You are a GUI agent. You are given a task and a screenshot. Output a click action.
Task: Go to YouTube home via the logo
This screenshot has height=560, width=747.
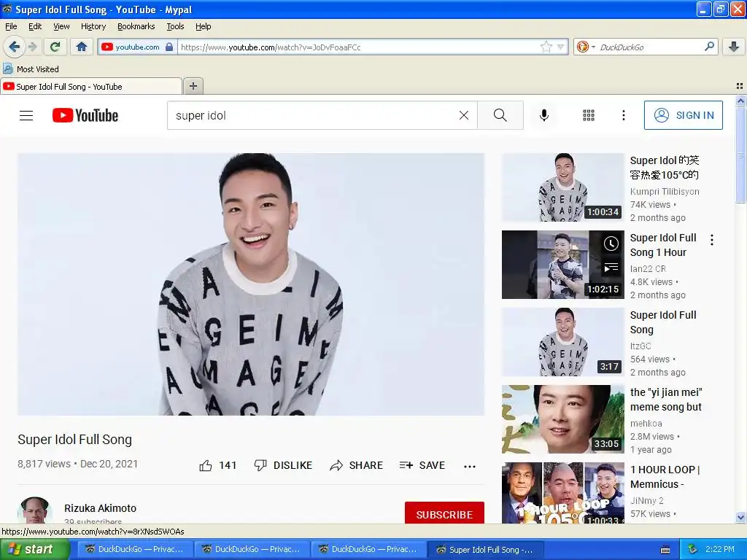pyautogui.click(x=85, y=115)
